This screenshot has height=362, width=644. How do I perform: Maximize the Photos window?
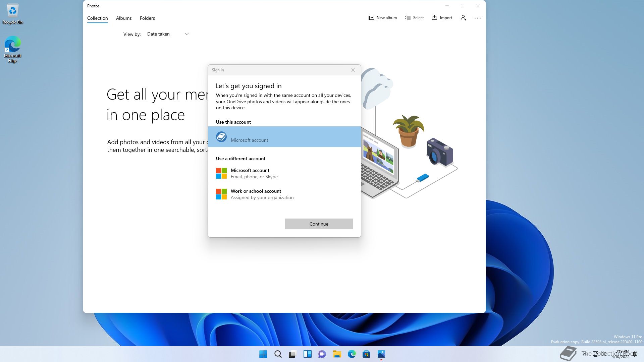tap(463, 6)
